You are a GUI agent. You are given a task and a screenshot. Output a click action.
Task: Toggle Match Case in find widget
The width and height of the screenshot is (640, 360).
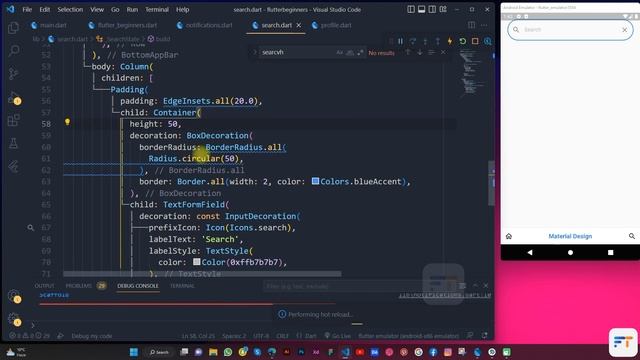click(x=340, y=52)
